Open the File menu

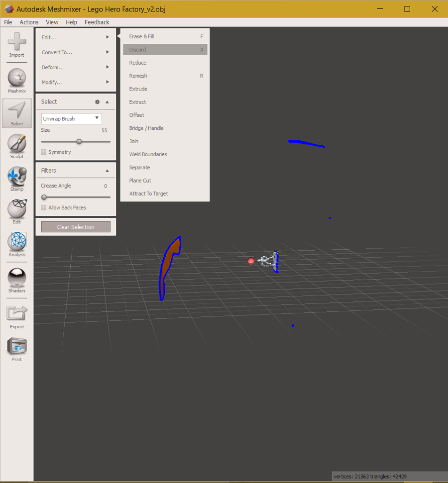click(8, 22)
